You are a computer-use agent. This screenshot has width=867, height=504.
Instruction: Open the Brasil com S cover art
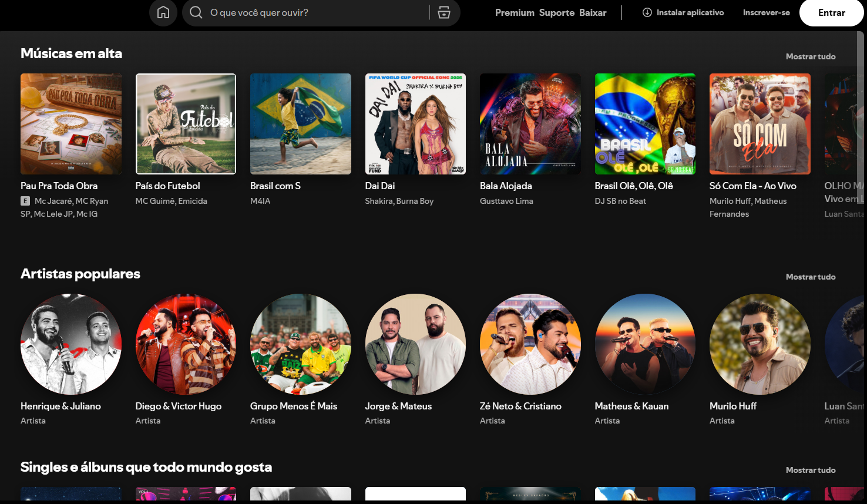point(301,124)
